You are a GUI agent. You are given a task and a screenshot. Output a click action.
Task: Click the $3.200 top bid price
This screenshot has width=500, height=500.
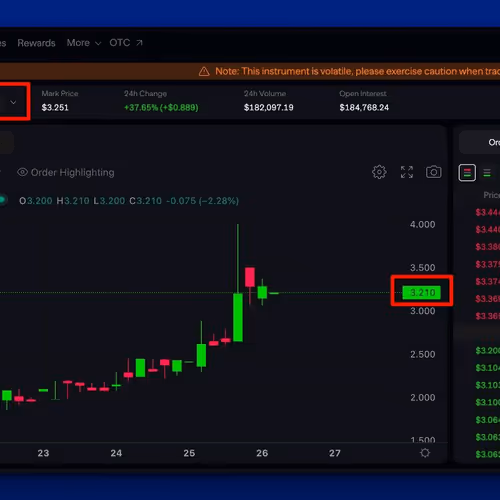tap(488, 350)
